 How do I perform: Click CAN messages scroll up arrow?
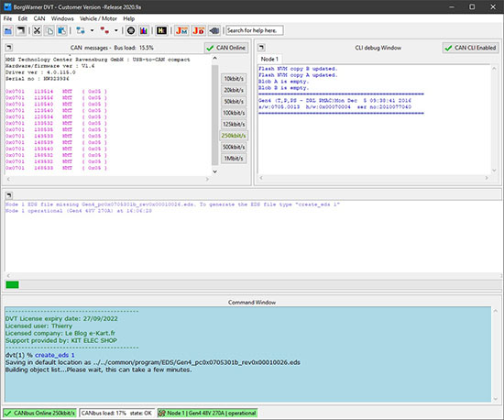coord(215,59)
